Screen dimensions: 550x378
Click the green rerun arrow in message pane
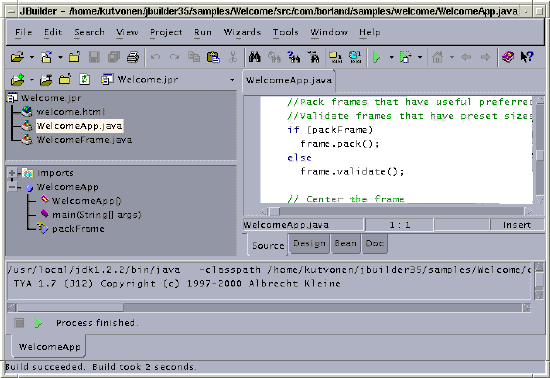[x=38, y=323]
